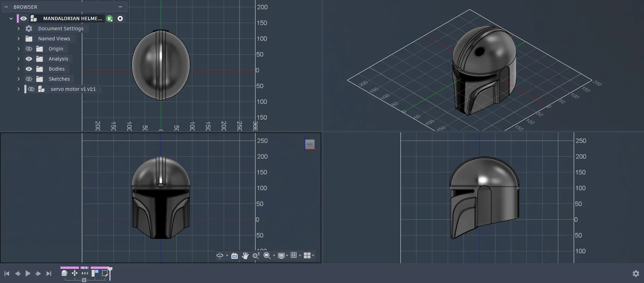Image resolution: width=644 pixels, height=283 pixels.
Task: Open the Display Settings dropdown arrow
Action: pyautogui.click(x=287, y=256)
